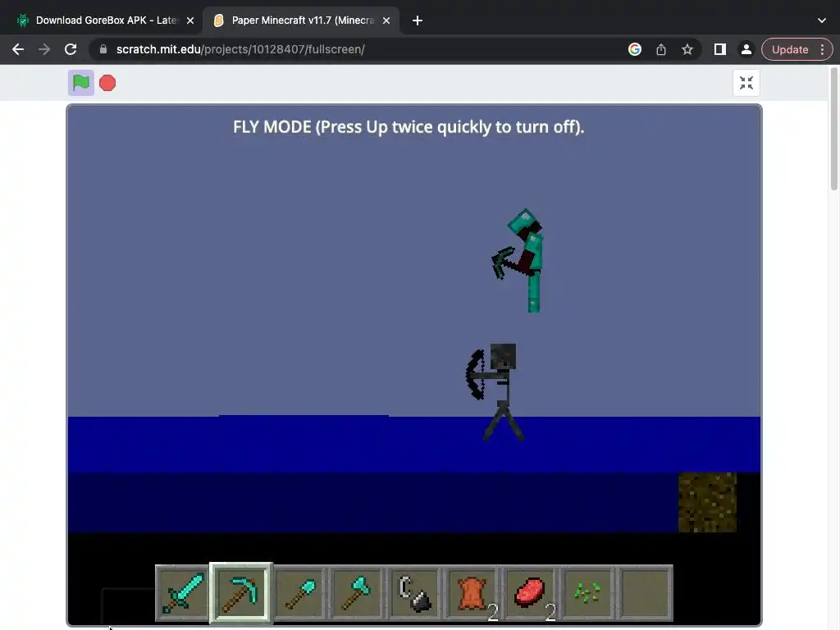Click the page vertical scrollbar

pos(834,129)
